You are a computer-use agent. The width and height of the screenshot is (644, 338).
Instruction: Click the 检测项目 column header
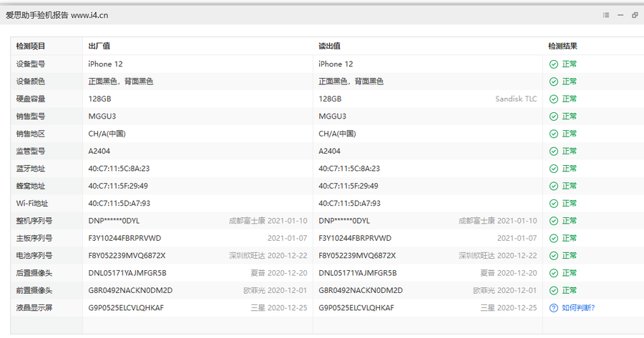(x=30, y=46)
